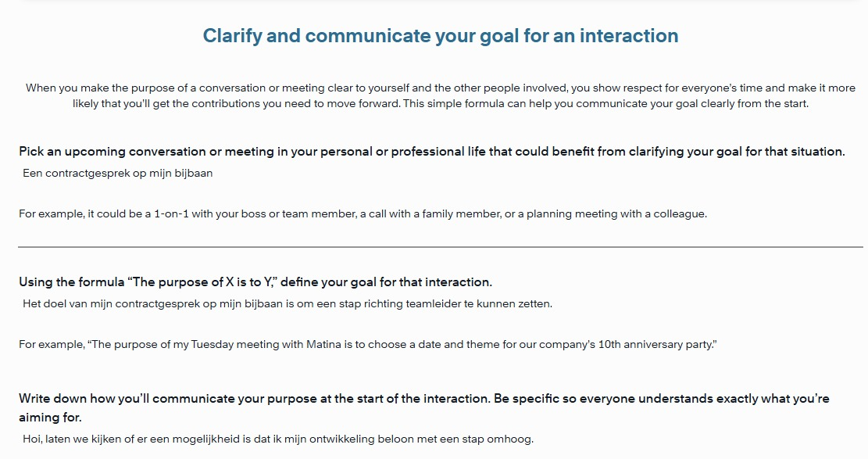Click the example sentence about the Tuesday meeting

(367, 344)
